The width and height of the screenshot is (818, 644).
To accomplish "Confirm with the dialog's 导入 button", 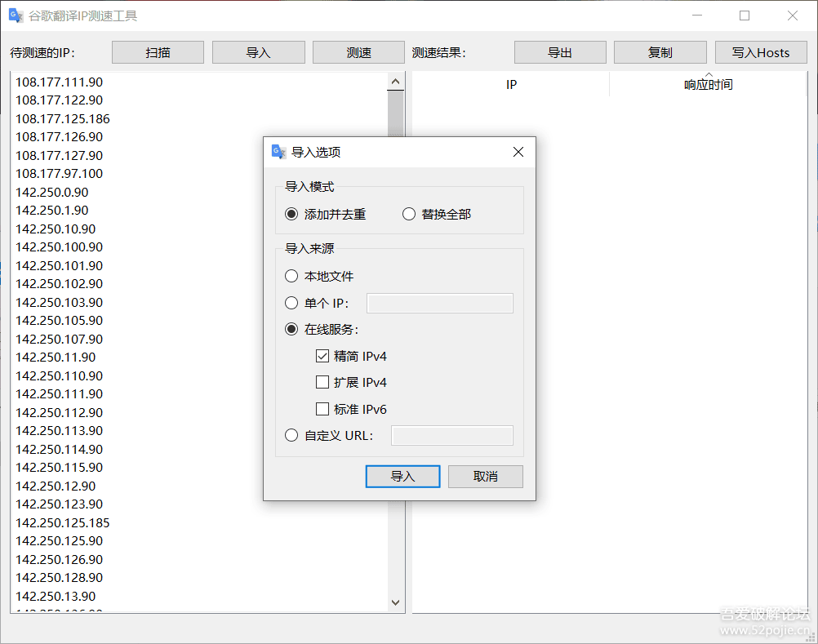I will click(402, 477).
